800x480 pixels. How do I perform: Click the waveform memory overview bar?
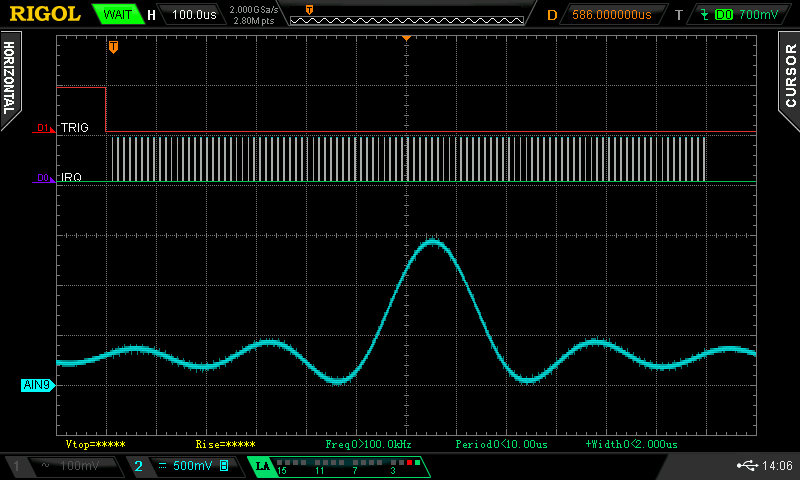407,20
